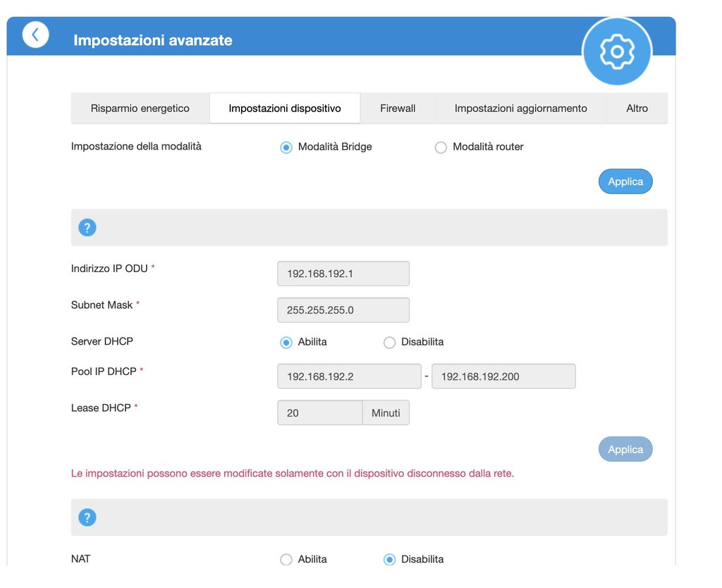Viewport: 722px width, 588px height.
Task: Enable the Server DHCP option
Action: (286, 342)
